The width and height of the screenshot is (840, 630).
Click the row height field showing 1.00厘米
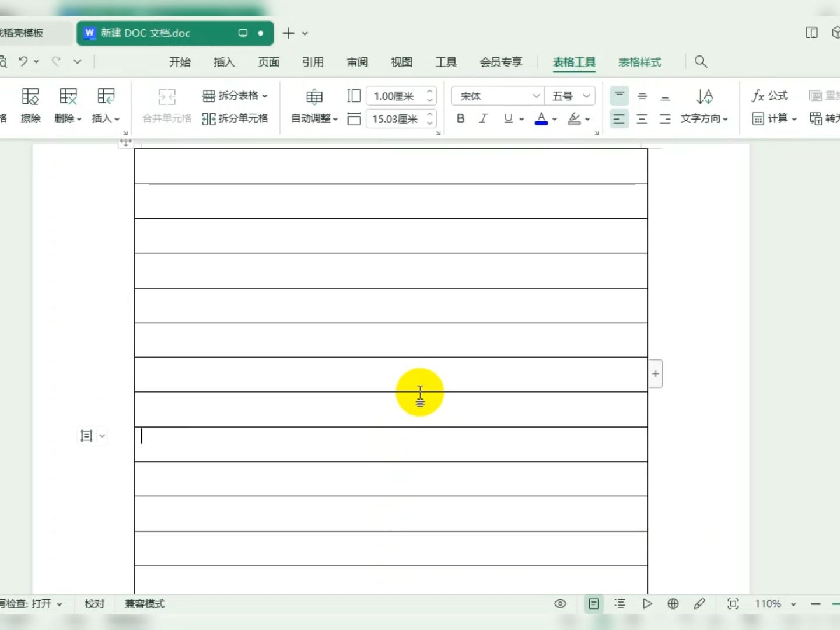(394, 96)
